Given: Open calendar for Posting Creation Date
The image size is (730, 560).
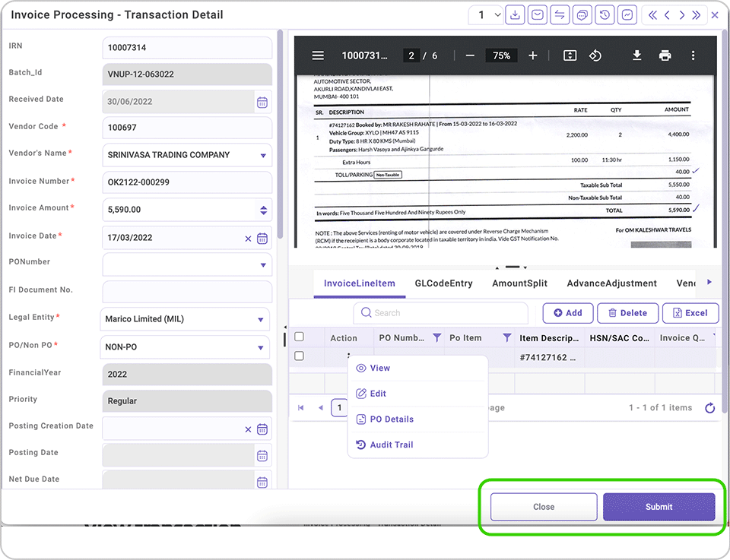Looking at the screenshot, I should click(262, 429).
